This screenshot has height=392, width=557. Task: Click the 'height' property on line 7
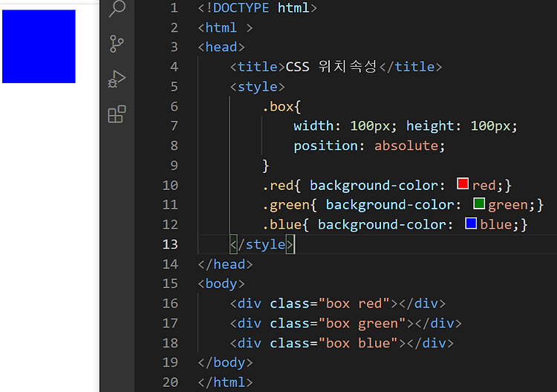pyautogui.click(x=430, y=126)
